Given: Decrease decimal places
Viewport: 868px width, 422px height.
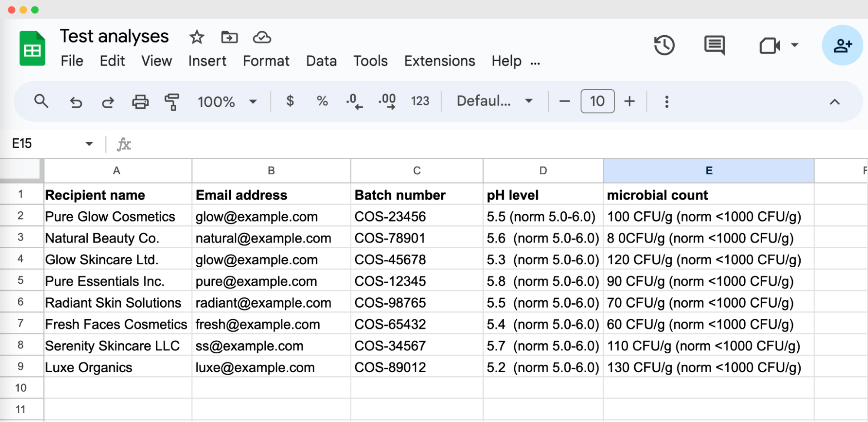Looking at the screenshot, I should (x=354, y=102).
